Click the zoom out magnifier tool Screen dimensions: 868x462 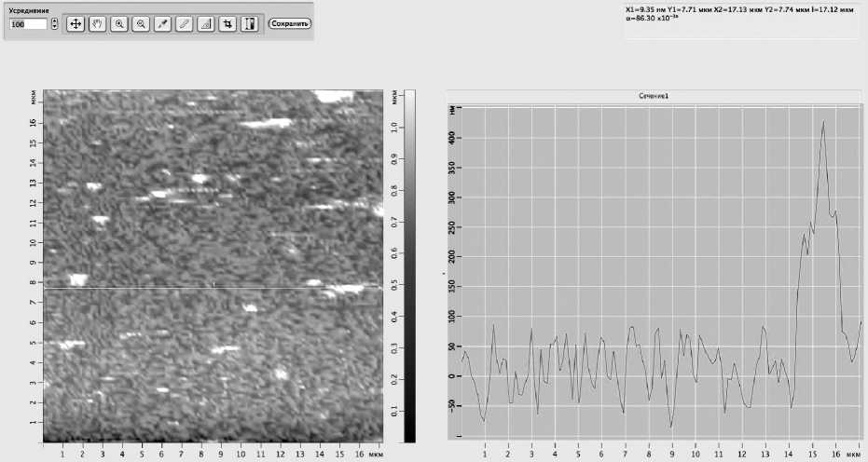pos(140,23)
